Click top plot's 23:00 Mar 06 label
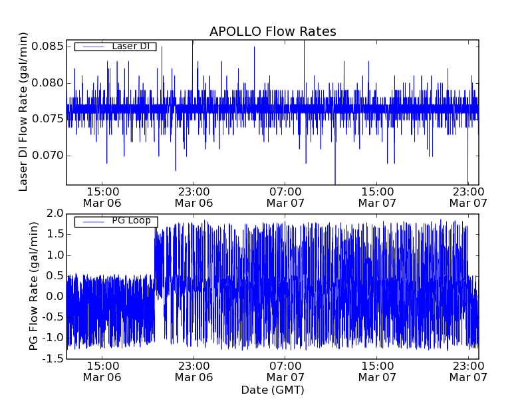This screenshot has width=532, height=399. pyautogui.click(x=194, y=198)
